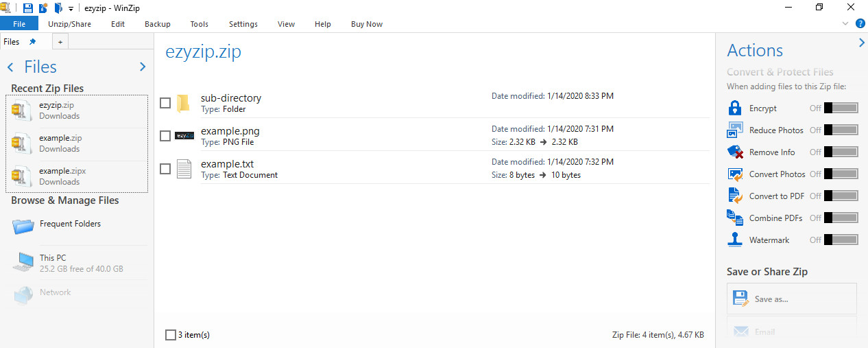The height and width of the screenshot is (348, 868).
Task: Click the Encrypt padlock icon
Action: [x=735, y=108]
